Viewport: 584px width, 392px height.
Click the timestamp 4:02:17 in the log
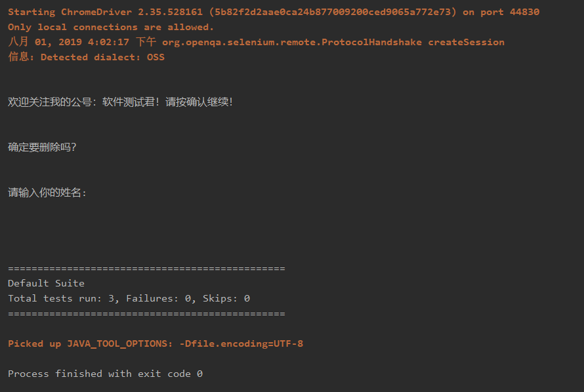108,42
